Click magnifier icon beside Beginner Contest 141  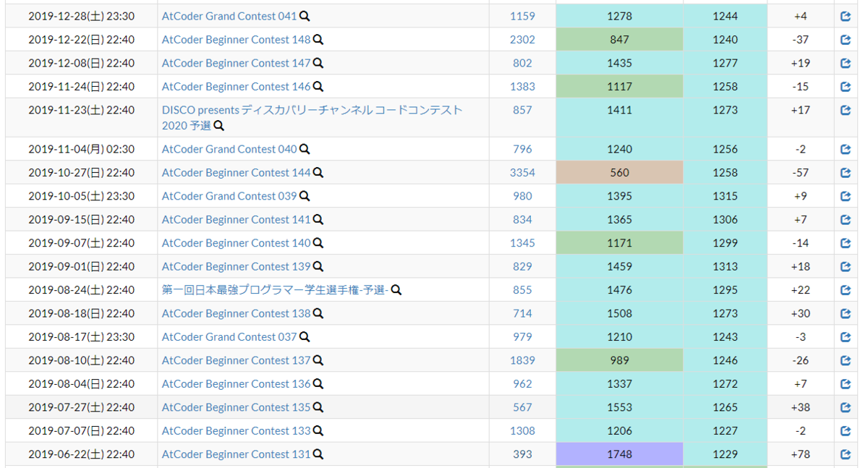(318, 220)
